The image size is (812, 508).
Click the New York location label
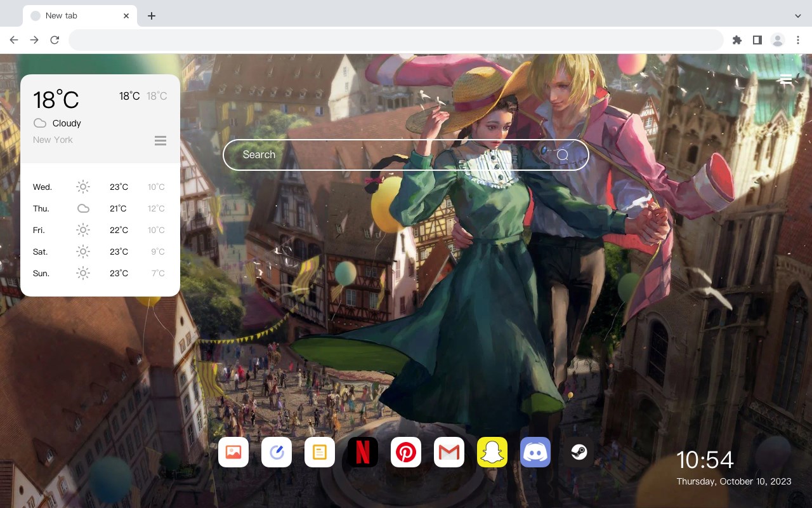[53, 140]
